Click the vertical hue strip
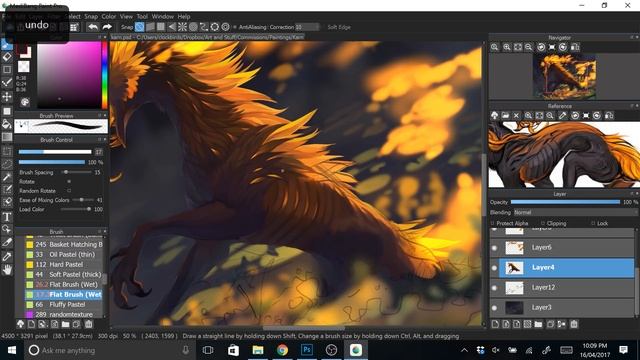This screenshot has width=640, height=360. coord(104,75)
